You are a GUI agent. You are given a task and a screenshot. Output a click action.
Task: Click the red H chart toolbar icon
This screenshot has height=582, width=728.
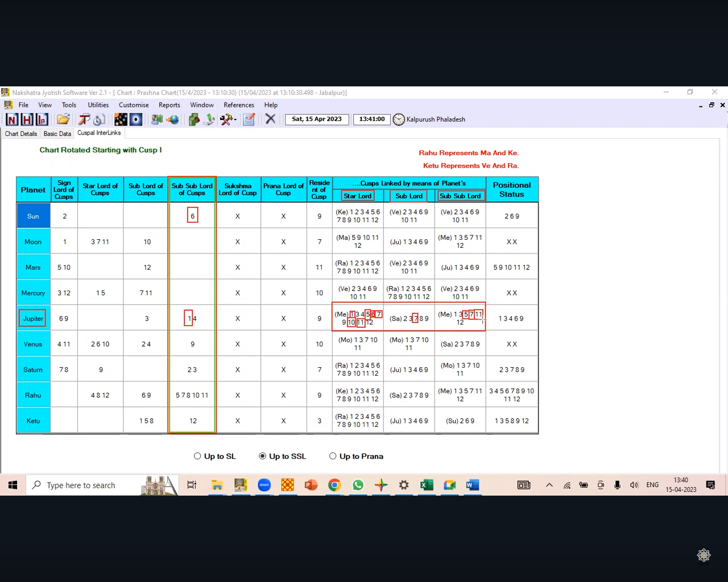pyautogui.click(x=27, y=119)
